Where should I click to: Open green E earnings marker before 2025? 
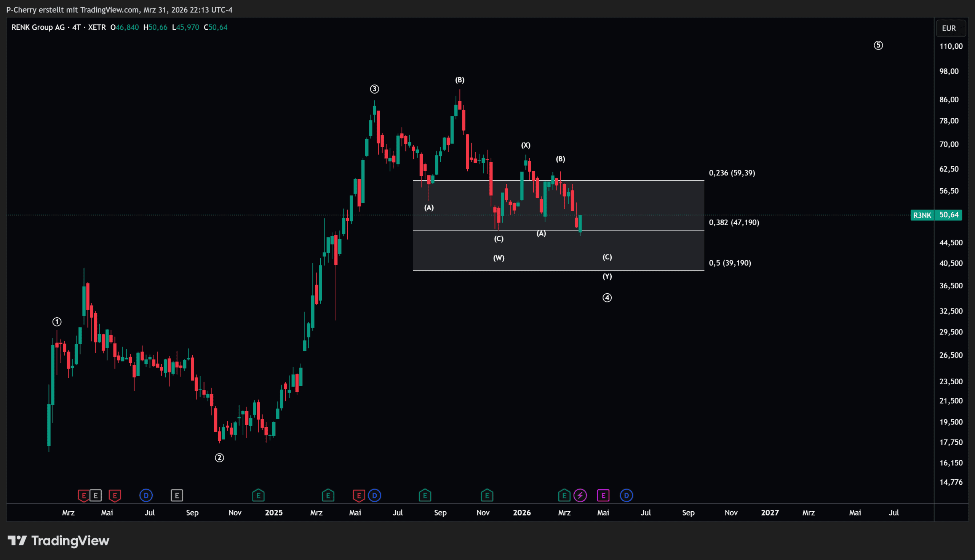[258, 495]
